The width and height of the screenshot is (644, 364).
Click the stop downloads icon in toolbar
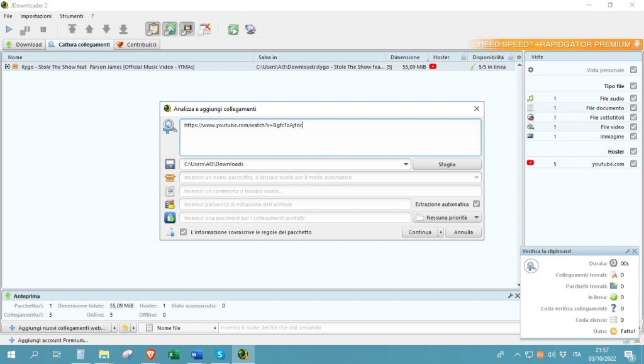pos(43,29)
